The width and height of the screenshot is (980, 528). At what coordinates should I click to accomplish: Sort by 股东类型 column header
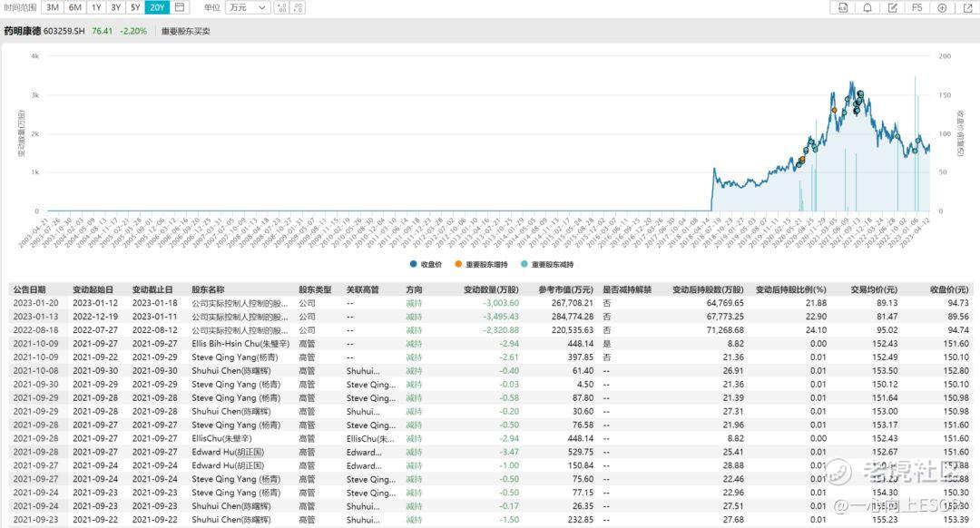tap(315, 290)
